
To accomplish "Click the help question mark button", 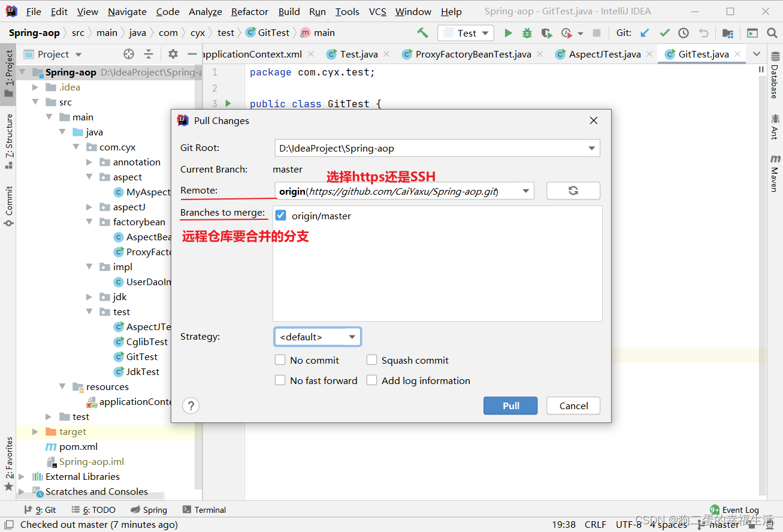I will (191, 406).
